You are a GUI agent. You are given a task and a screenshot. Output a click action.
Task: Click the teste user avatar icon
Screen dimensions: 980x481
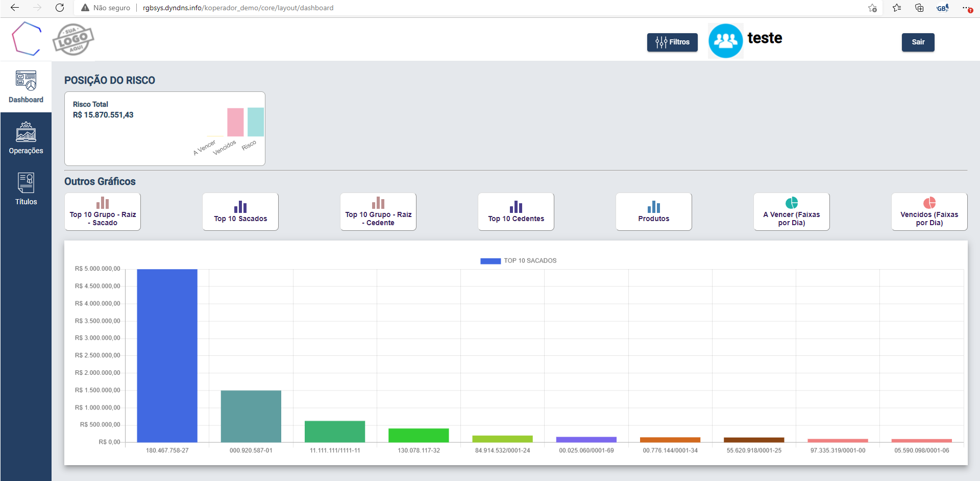[x=725, y=41]
